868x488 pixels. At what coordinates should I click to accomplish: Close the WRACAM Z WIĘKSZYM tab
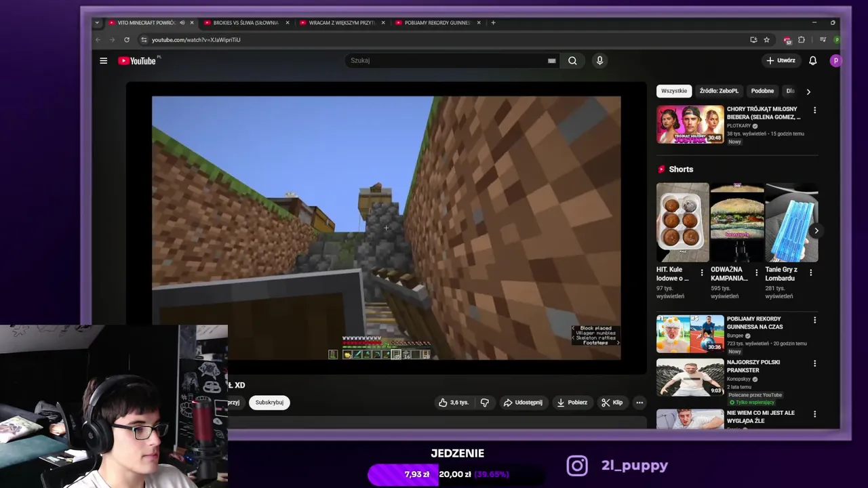pyautogui.click(x=383, y=22)
